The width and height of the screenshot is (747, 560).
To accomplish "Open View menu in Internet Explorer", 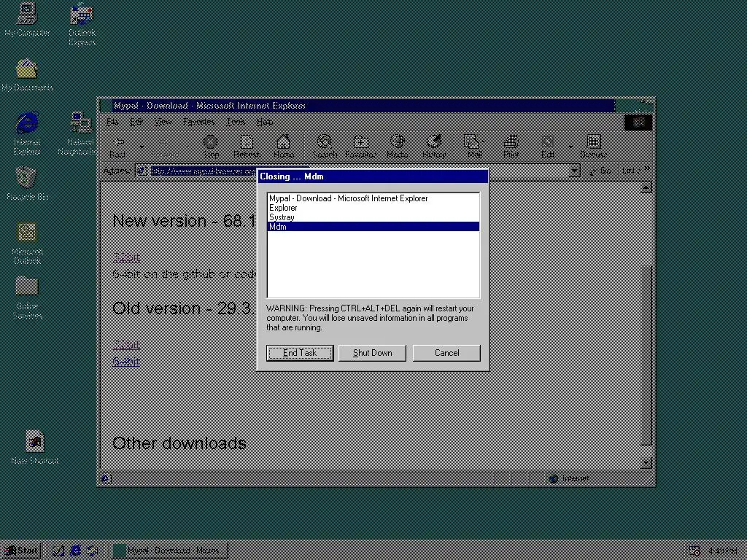I will pos(163,122).
